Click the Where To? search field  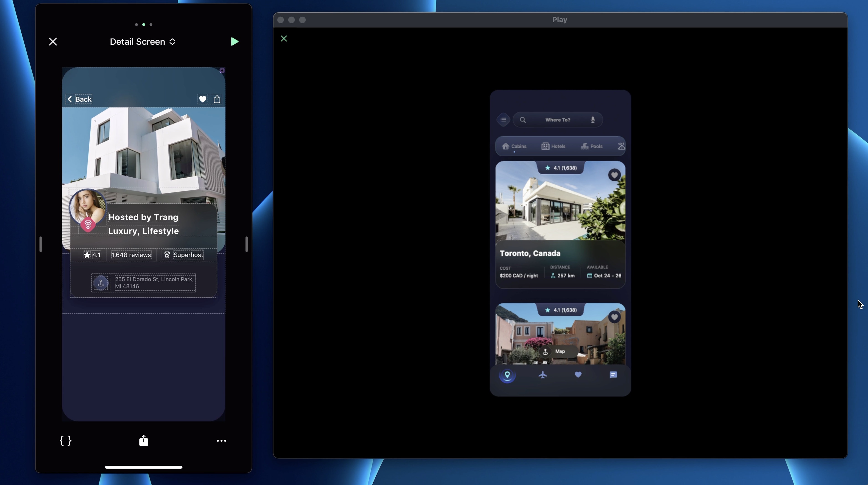pos(558,120)
